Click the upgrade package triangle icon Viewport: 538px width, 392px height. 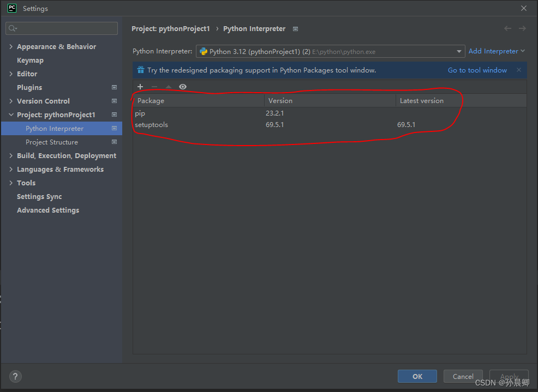click(169, 87)
